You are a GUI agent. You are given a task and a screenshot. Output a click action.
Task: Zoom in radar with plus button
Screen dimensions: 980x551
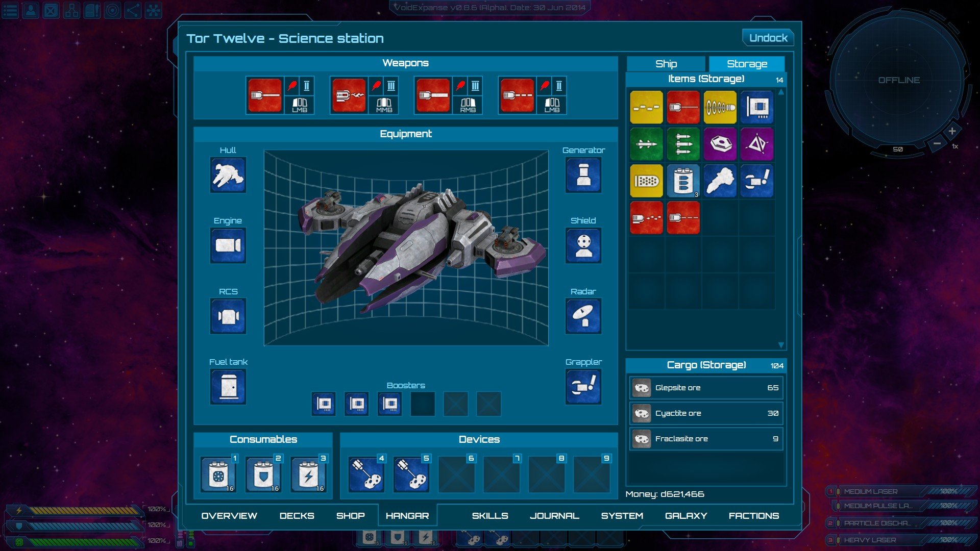(952, 131)
